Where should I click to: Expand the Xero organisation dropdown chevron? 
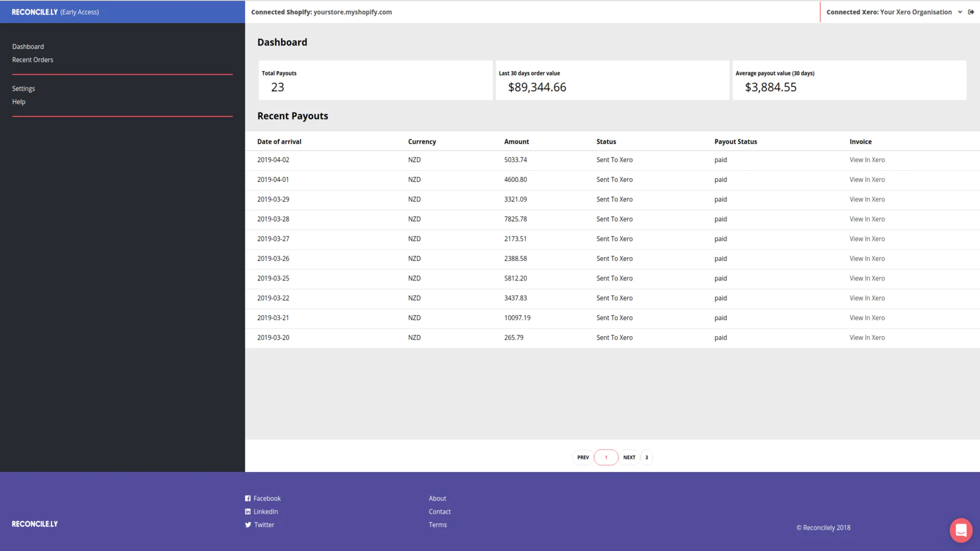pos(960,12)
